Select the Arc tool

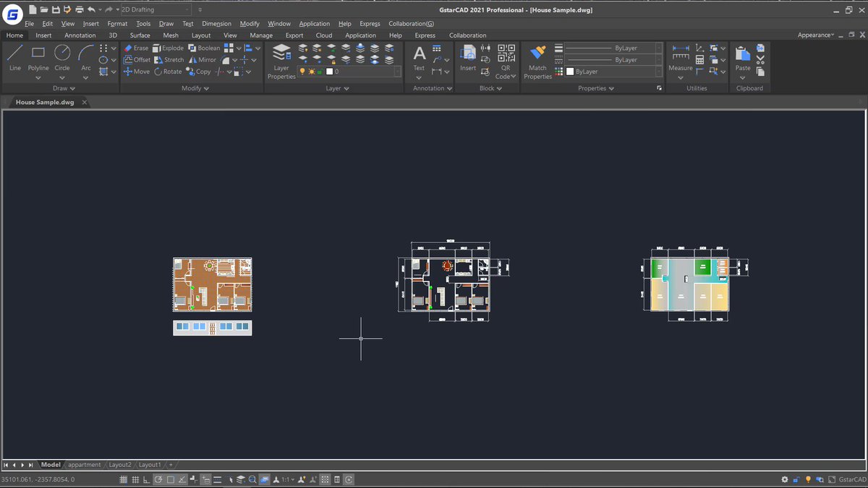pyautogui.click(x=86, y=58)
